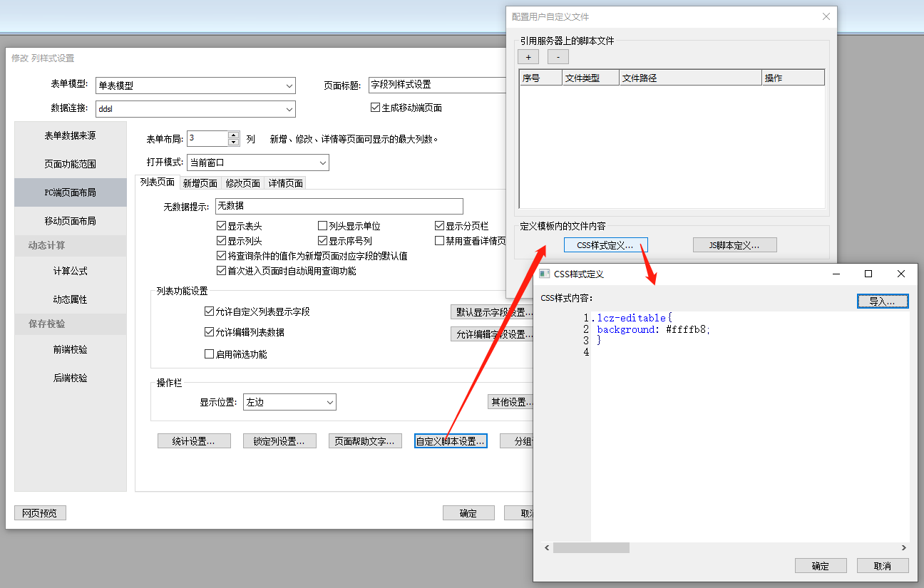Switch to the 新增页面 tab
The height and width of the screenshot is (588, 924).
200,183
